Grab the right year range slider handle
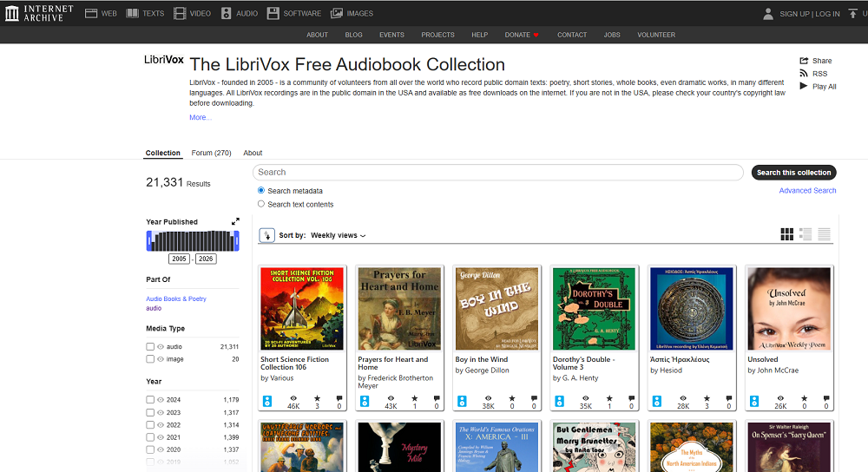Image resolution: width=868 pixels, height=472 pixels. 237,240
